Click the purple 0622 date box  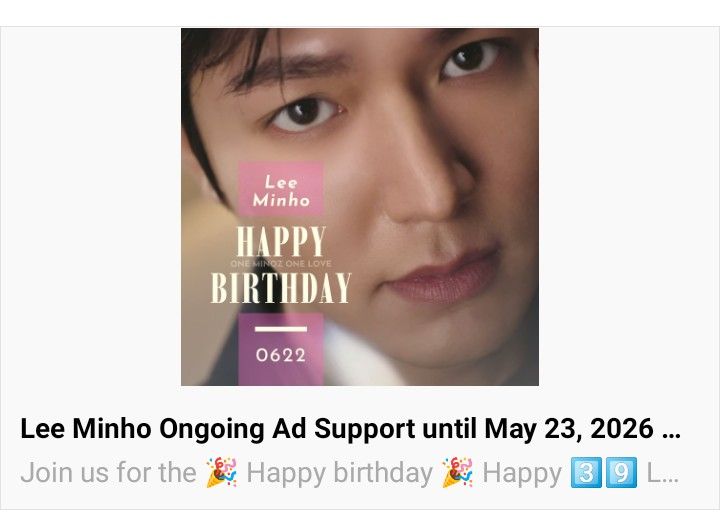(281, 349)
